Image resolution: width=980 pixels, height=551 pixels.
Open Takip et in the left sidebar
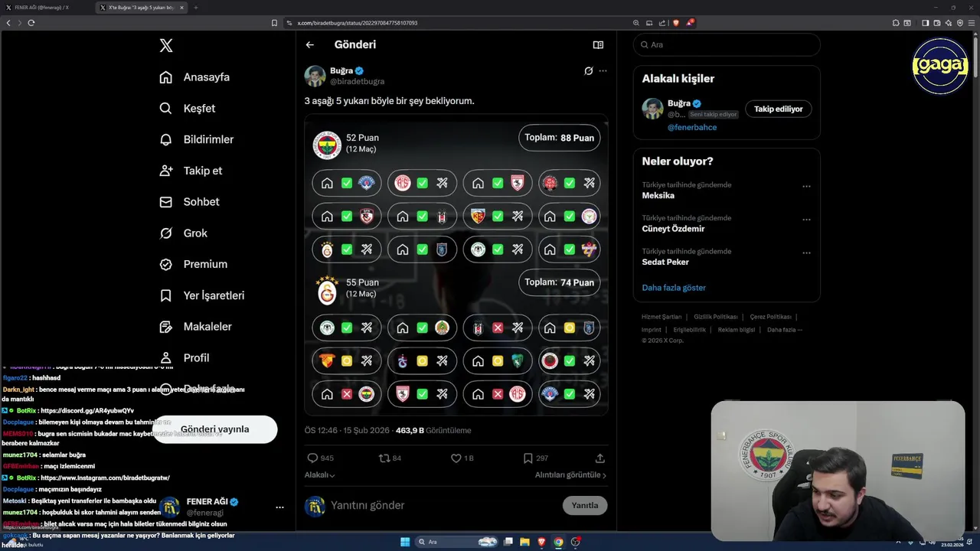point(191,171)
